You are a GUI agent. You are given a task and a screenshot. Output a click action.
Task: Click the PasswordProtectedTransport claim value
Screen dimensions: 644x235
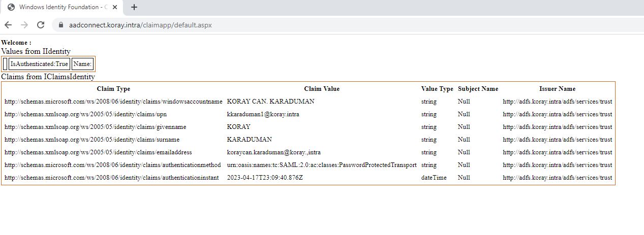(322, 165)
